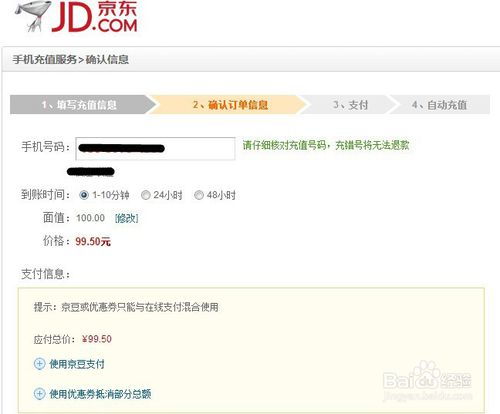Click step 3、支付
This screenshot has width=500, height=414.
click(350, 105)
